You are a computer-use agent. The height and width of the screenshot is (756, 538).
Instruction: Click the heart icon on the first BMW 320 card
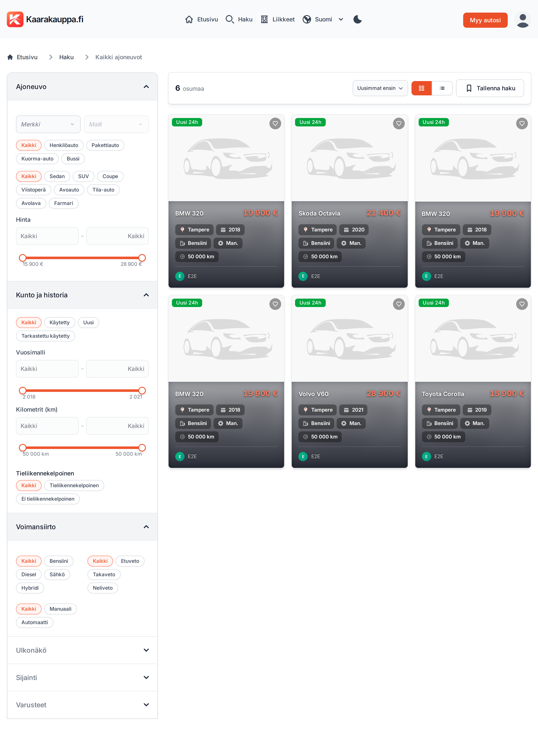[x=275, y=123]
